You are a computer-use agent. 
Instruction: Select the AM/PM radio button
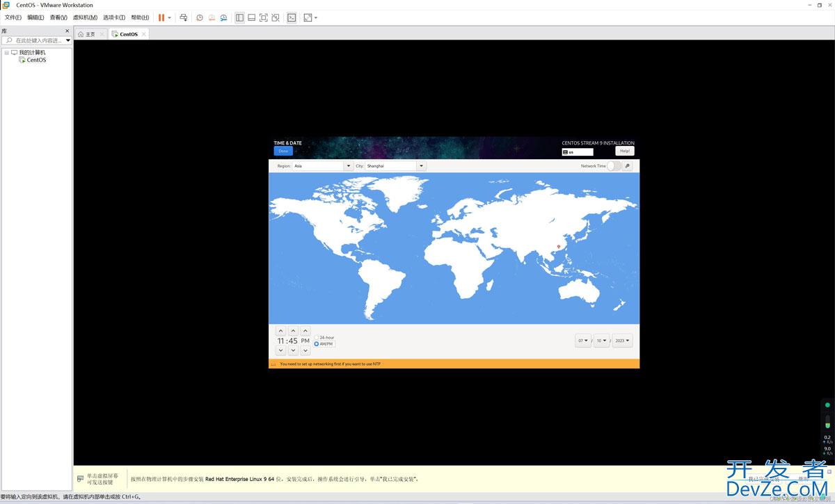(317, 344)
